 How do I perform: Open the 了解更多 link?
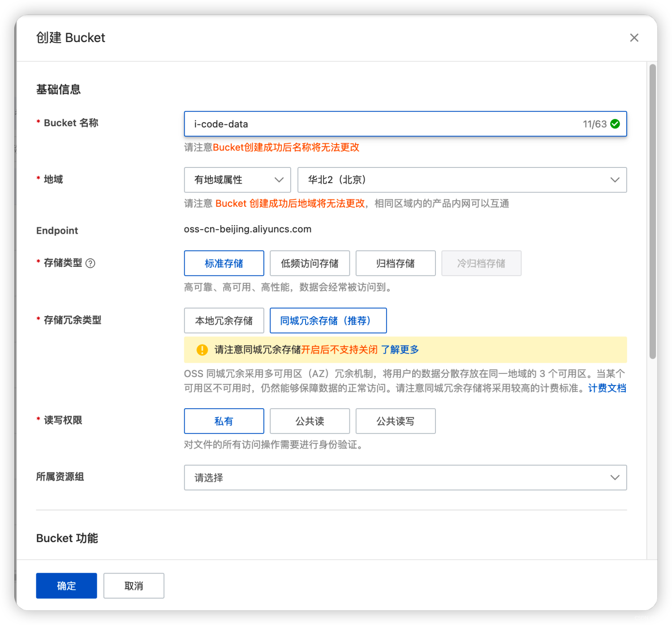click(400, 350)
